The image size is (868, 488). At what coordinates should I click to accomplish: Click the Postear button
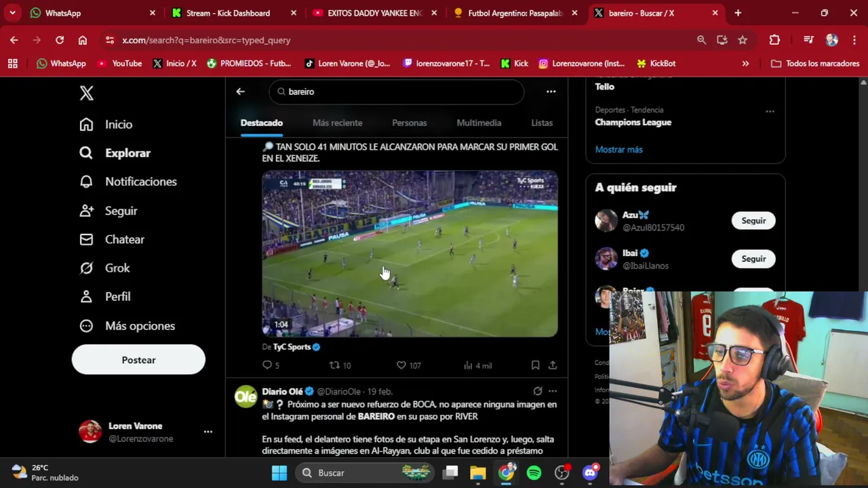point(138,360)
